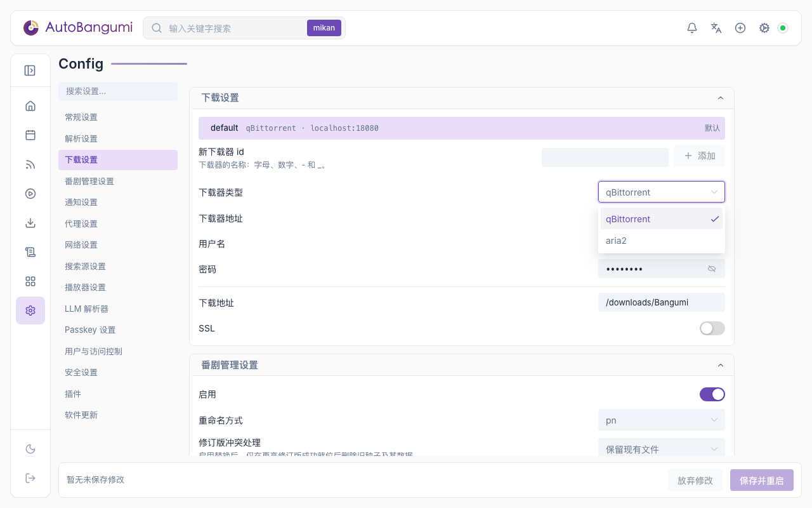Click the add plus-circle icon in header
This screenshot has width=812, height=508.
click(x=740, y=28)
